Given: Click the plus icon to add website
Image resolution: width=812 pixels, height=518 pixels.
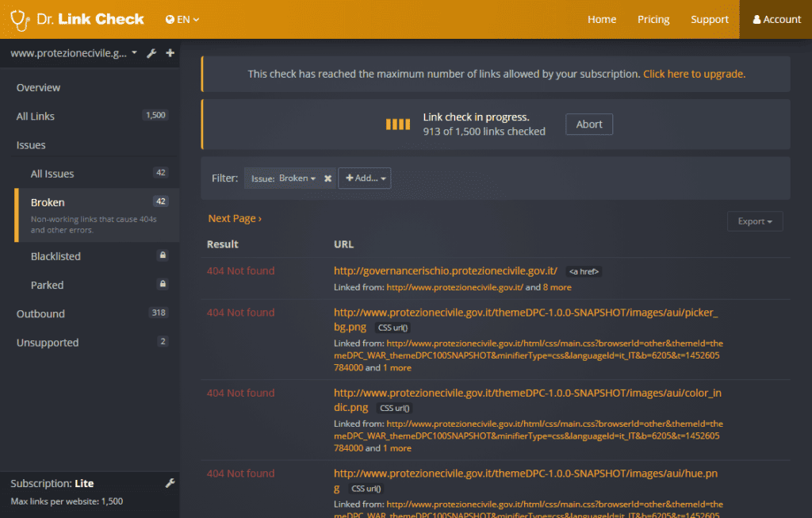Looking at the screenshot, I should [x=170, y=53].
